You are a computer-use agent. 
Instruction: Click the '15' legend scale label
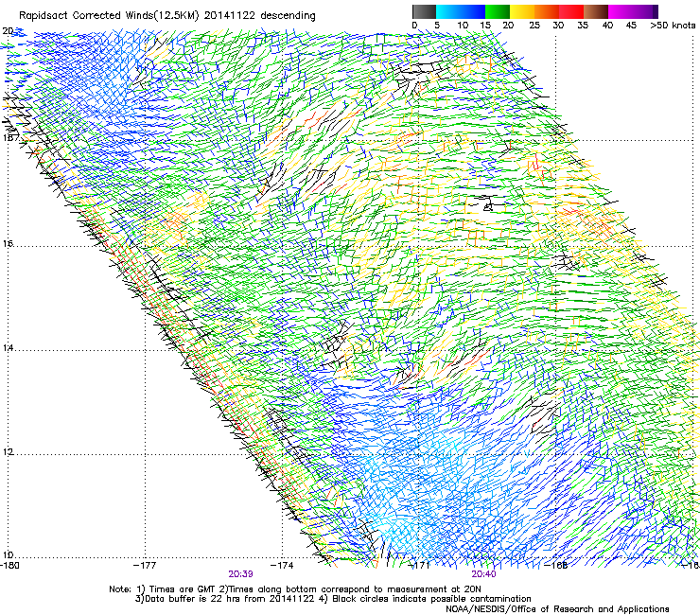click(x=485, y=26)
